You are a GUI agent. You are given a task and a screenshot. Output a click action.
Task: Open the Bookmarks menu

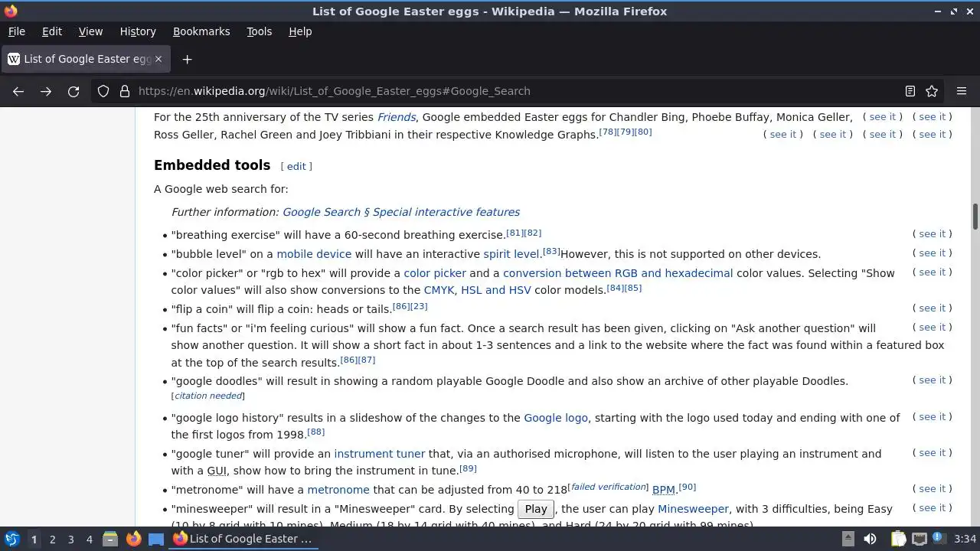201,31
